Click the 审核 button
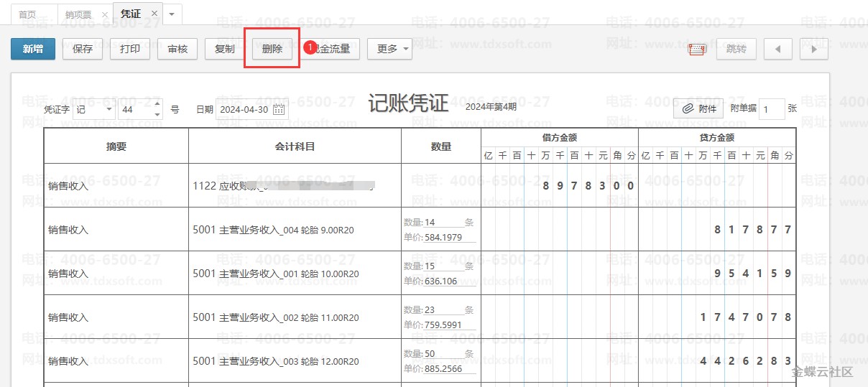This screenshot has width=868, height=387. [177, 50]
